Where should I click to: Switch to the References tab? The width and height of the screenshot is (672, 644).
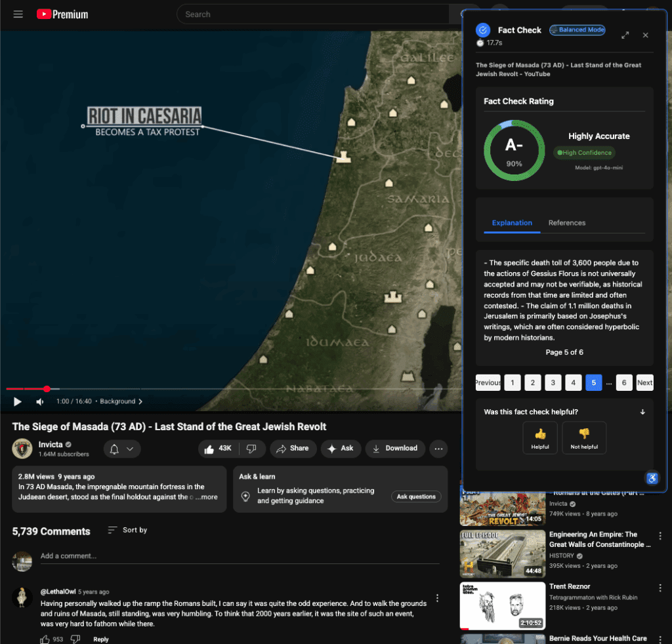pos(566,223)
